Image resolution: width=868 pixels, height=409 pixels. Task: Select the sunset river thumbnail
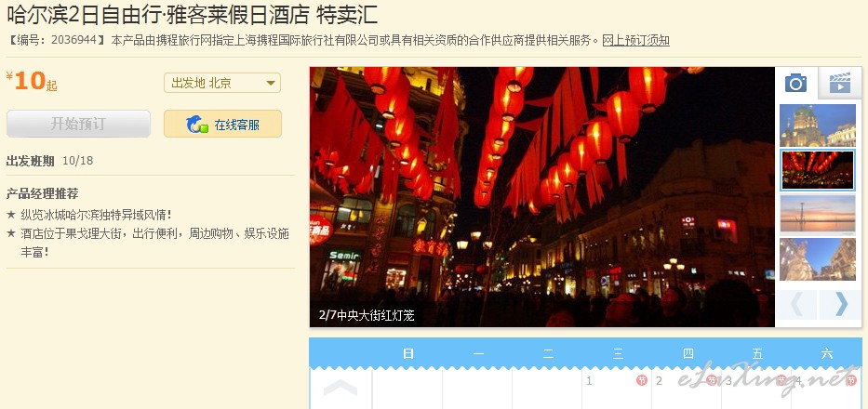818,215
